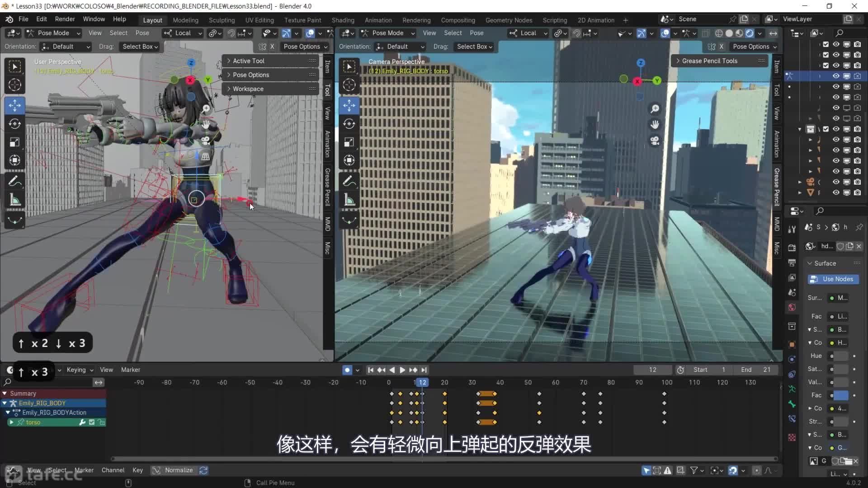868x488 pixels.
Task: Toggle Normalize in graph editor footer
Action: click(x=174, y=470)
